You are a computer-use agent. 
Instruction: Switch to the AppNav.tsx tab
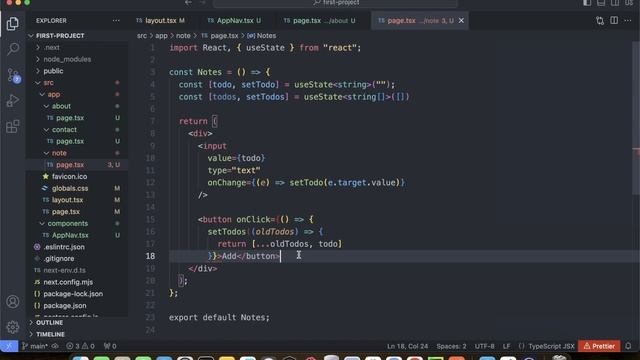pyautogui.click(x=234, y=20)
